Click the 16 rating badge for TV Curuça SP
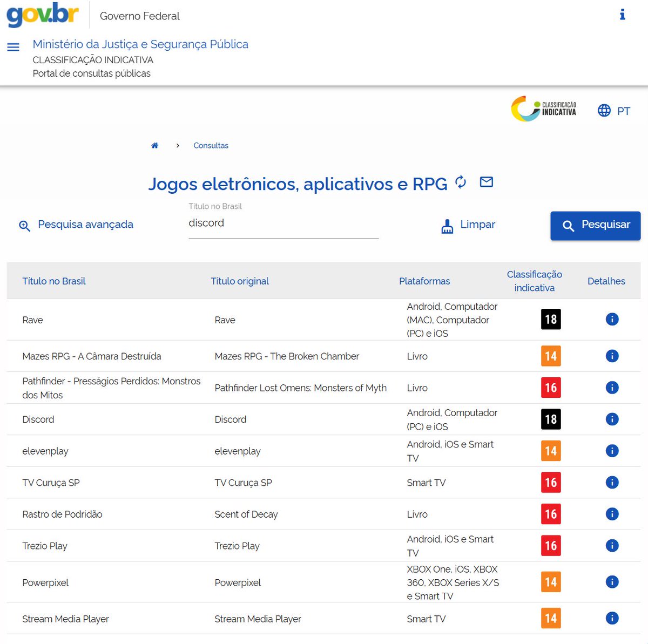The image size is (648, 644). (551, 483)
